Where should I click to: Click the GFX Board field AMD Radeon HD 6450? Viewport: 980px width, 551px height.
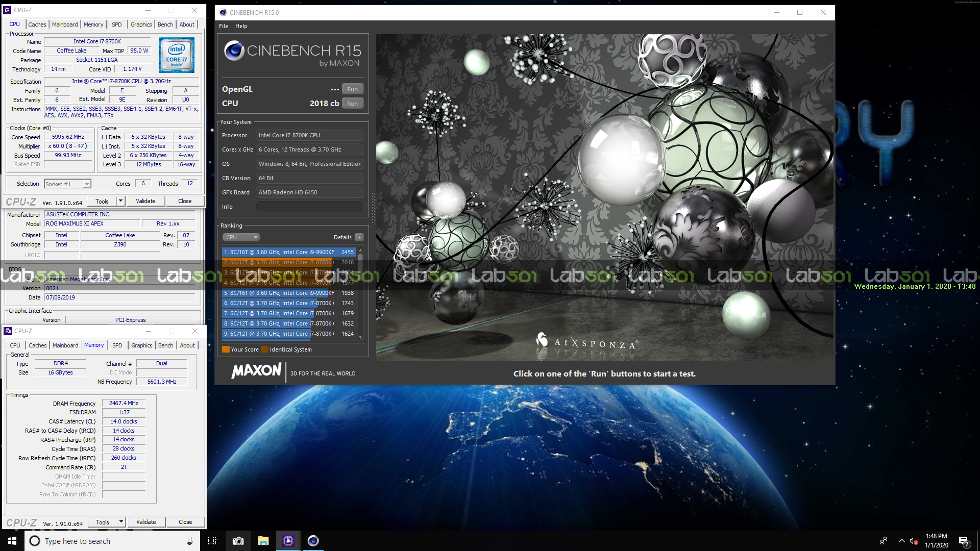pos(310,192)
